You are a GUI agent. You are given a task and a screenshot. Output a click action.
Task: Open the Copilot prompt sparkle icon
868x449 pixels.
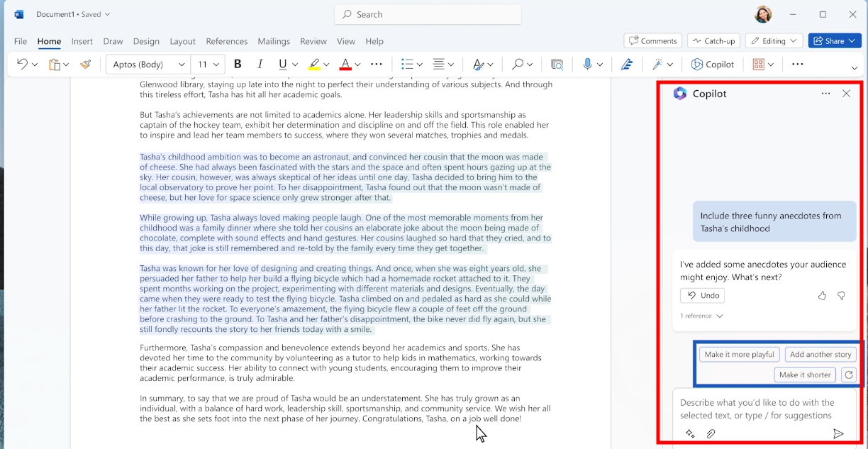[x=690, y=434]
